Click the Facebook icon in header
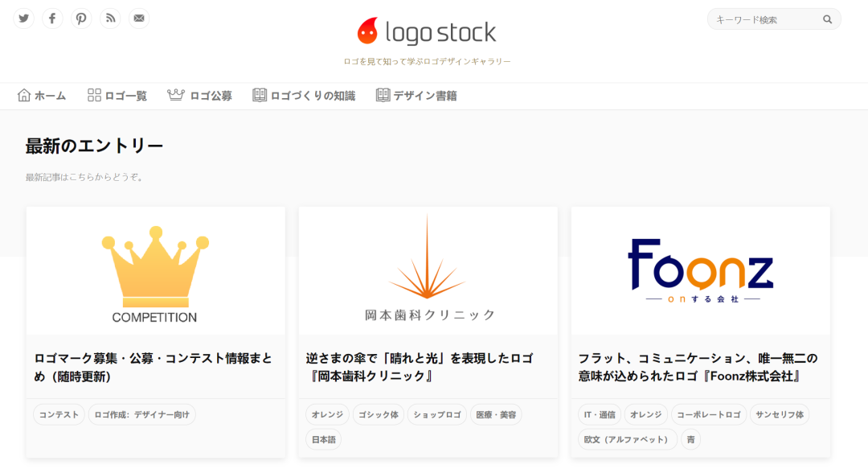 pos(52,19)
